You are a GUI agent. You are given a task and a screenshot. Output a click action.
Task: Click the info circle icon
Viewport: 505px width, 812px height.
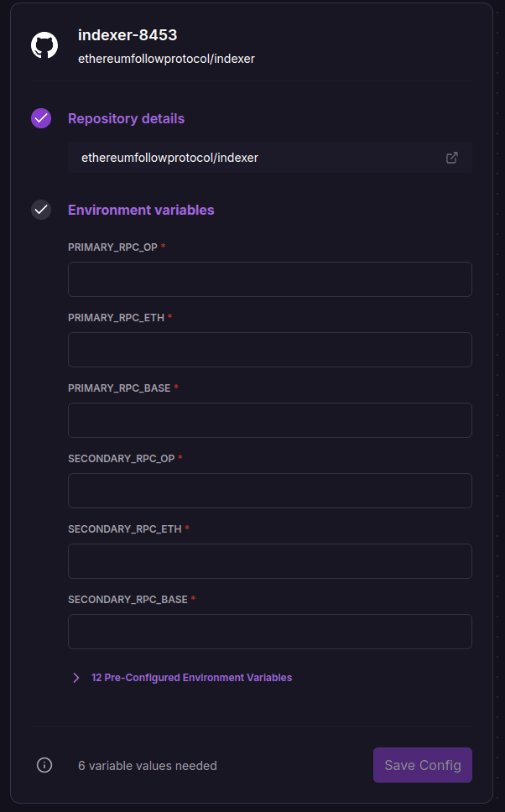click(x=44, y=765)
